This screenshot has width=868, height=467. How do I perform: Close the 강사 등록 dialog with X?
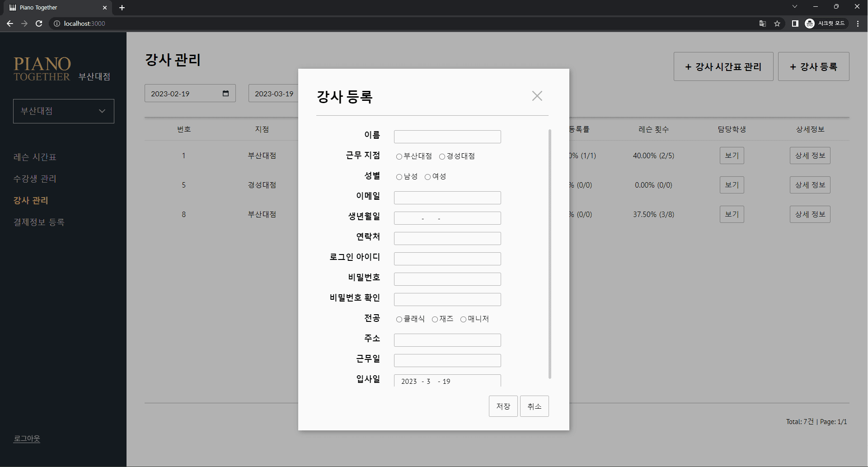[x=537, y=96]
